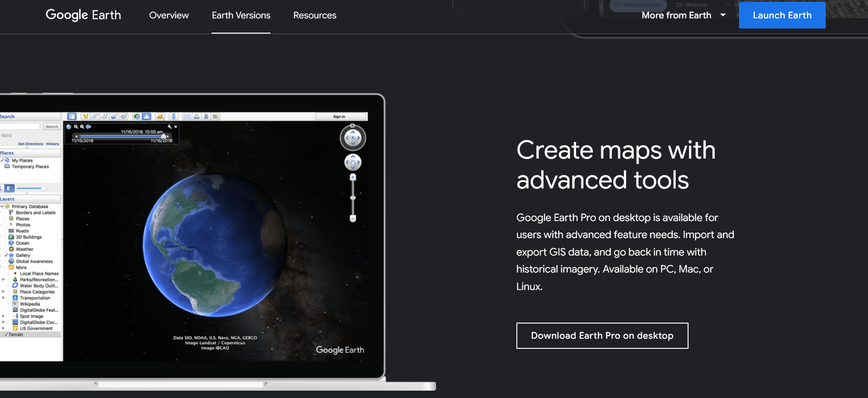This screenshot has height=398, width=868.
Task: Click the minus at the bottom of the zoom slider
Action: (x=353, y=218)
